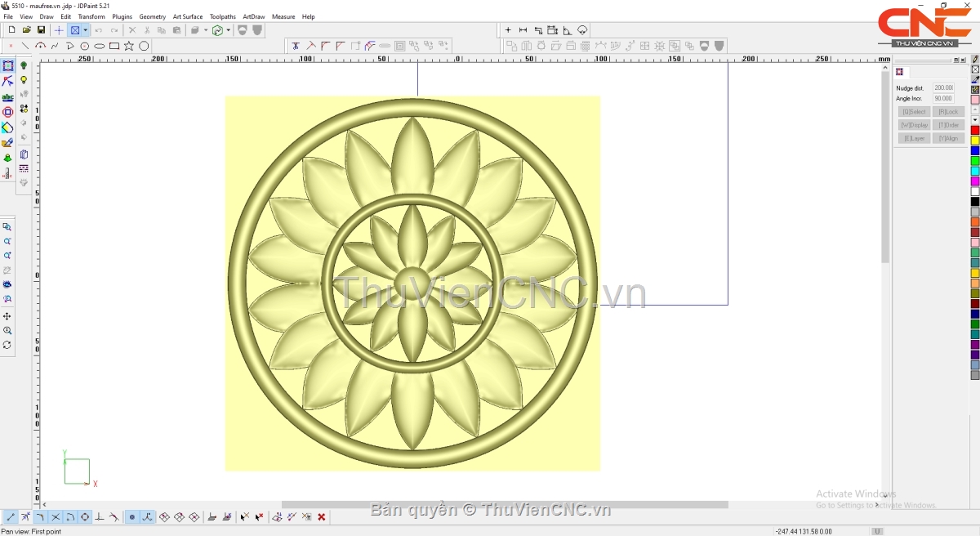Screen dimensions: 980x536
Task: Open the Transform menu
Action: click(91, 16)
